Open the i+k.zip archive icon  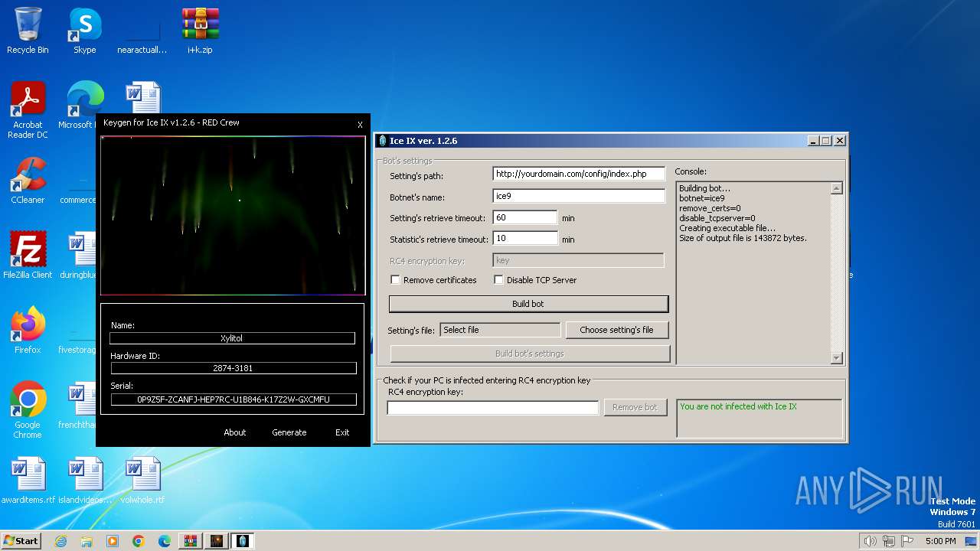[x=200, y=31]
